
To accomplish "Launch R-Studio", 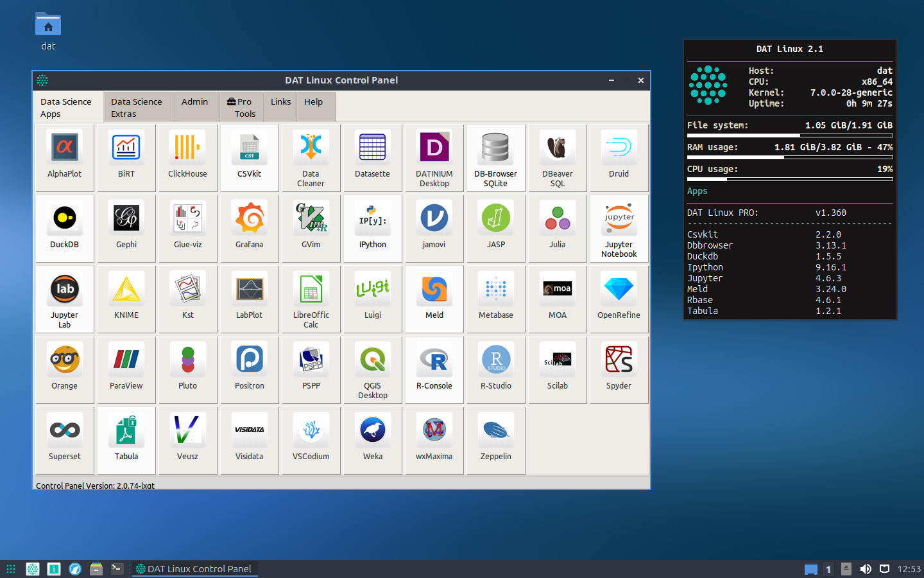I will point(496,370).
